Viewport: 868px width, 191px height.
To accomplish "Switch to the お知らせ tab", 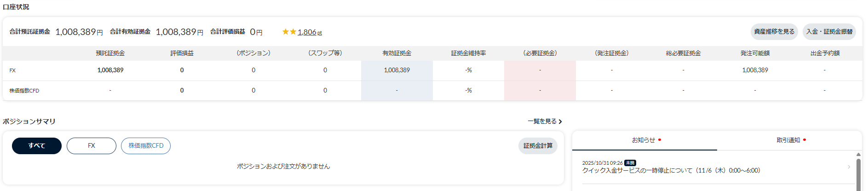I will point(643,140).
